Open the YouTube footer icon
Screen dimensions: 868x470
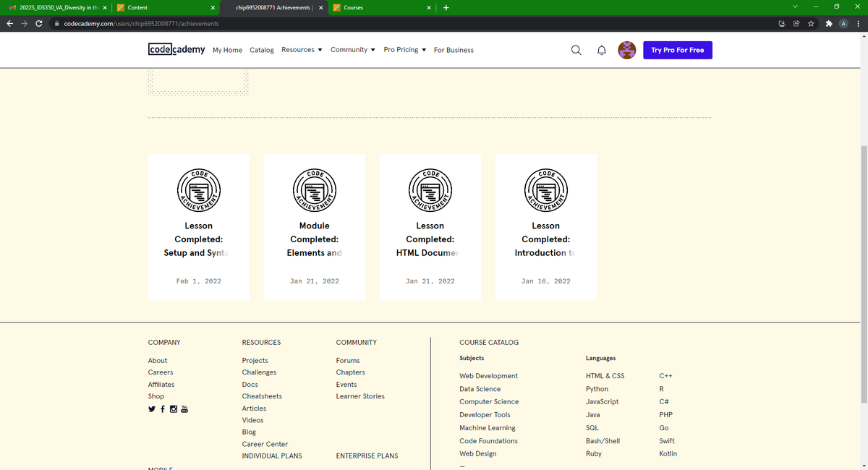184,409
